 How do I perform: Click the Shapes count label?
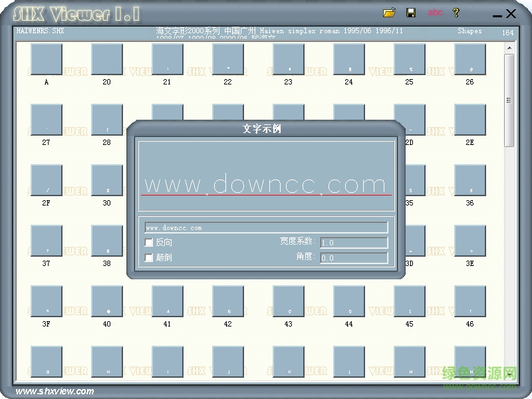469,31
